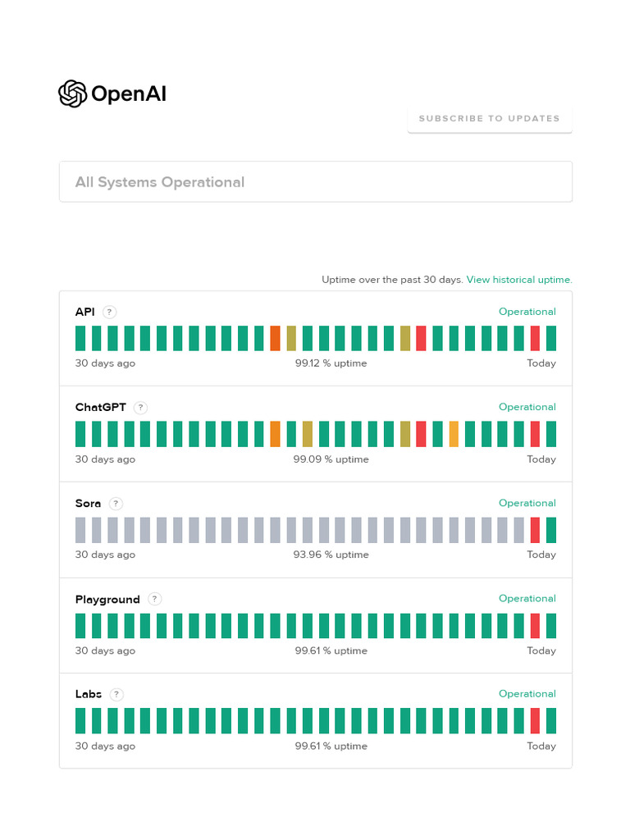Click the red outage bar in API row
630x840 pixels.
click(x=421, y=338)
